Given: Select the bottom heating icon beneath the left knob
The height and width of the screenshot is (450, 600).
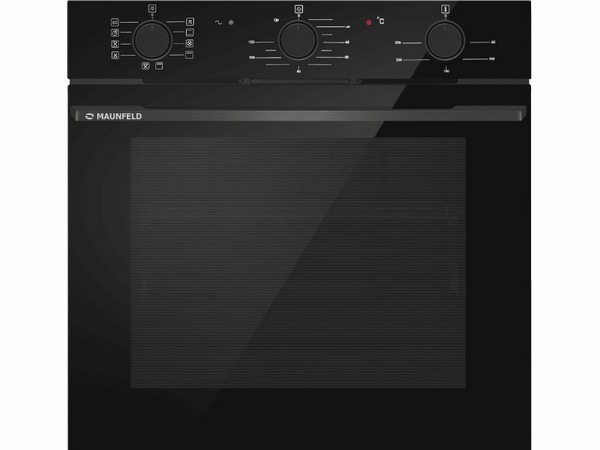Looking at the screenshot, I should 159,66.
